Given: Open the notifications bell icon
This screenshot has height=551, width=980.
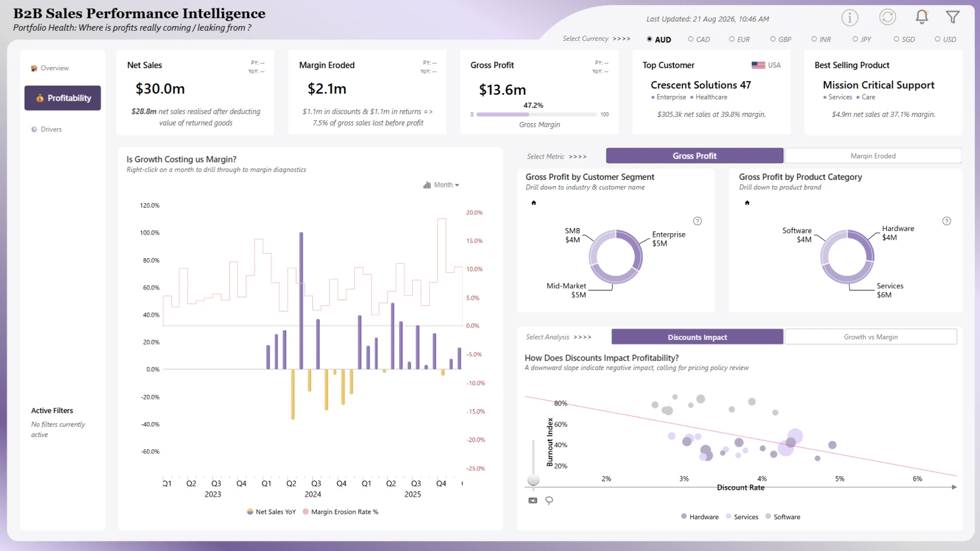Looking at the screenshot, I should pos(921,17).
